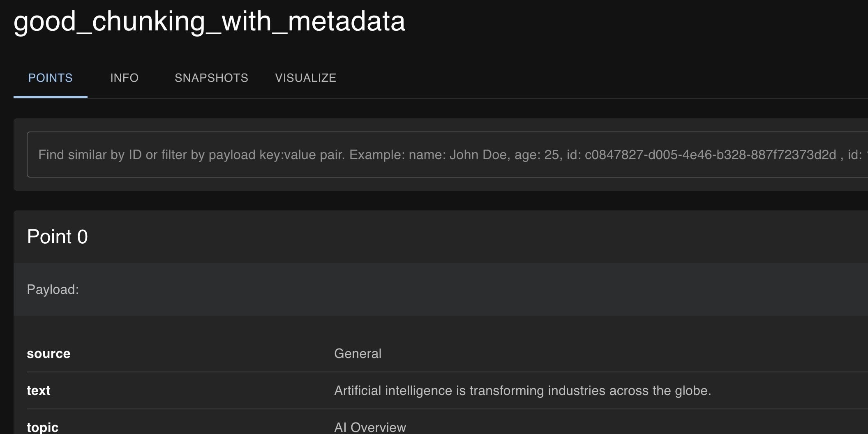The width and height of the screenshot is (868, 434).
Task: Click the Payload: label
Action: [53, 289]
